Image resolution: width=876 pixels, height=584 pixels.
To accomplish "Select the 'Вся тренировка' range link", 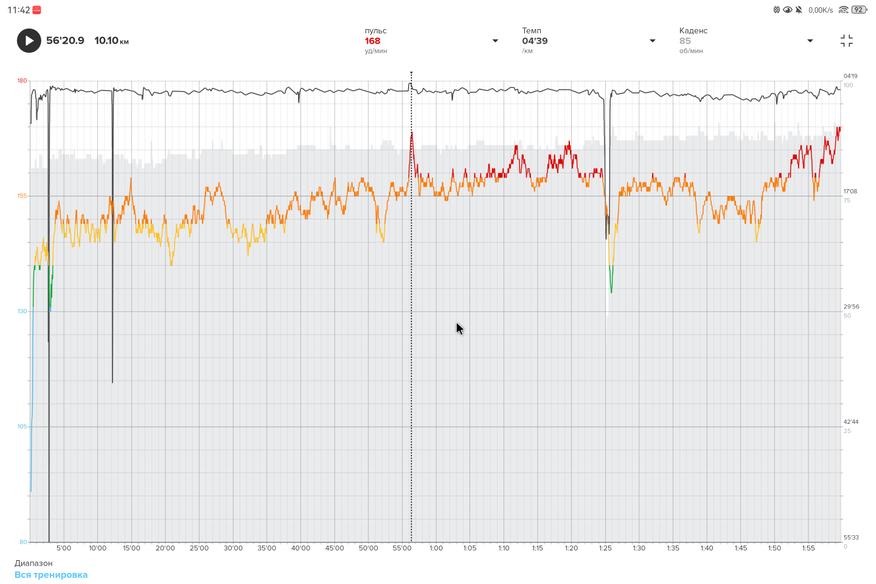I will [x=51, y=574].
